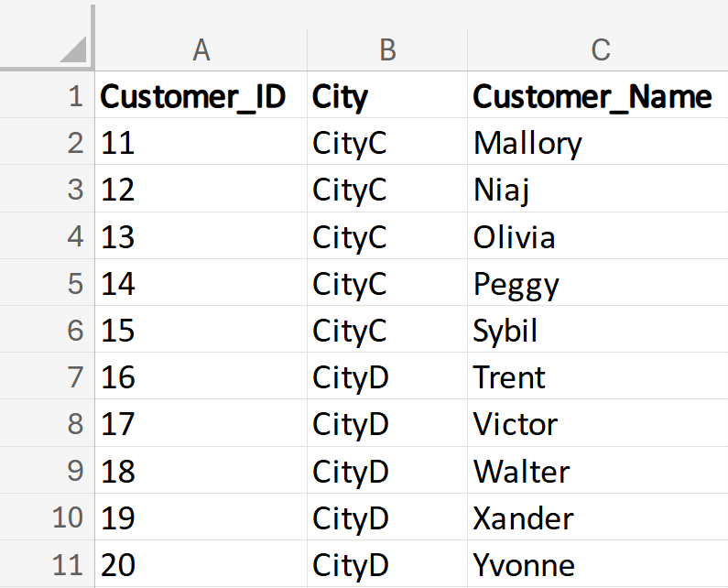Select the cell containing Mallory
728x588 pixels.
[527, 144]
